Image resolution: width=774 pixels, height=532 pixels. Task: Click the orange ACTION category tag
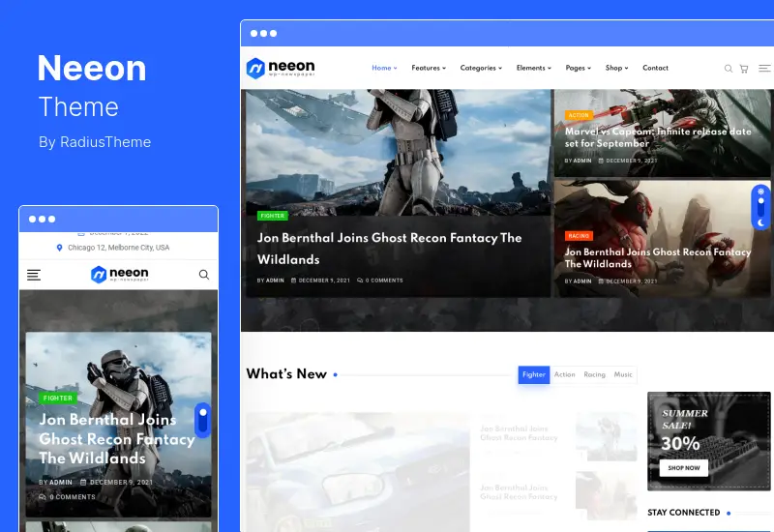(x=579, y=115)
